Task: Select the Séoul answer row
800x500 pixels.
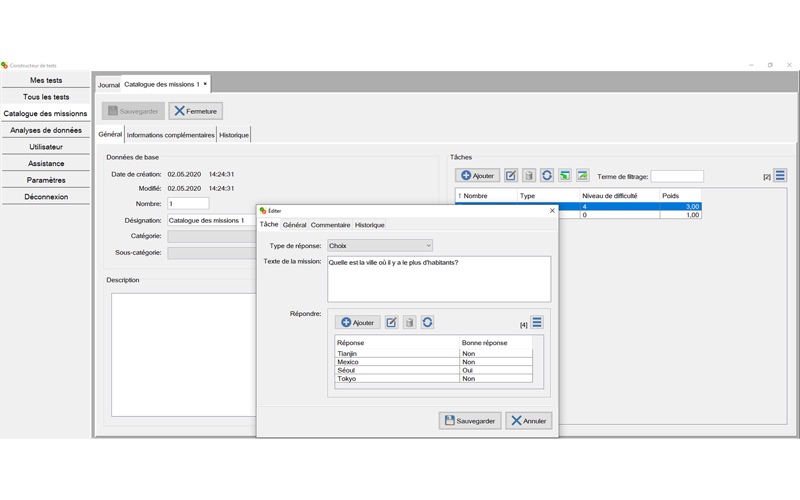Action: pyautogui.click(x=433, y=370)
